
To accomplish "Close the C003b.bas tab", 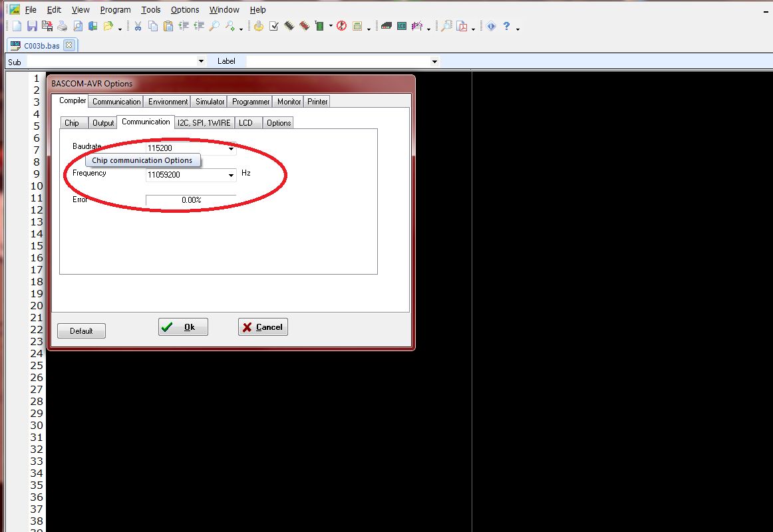I will click(x=69, y=45).
